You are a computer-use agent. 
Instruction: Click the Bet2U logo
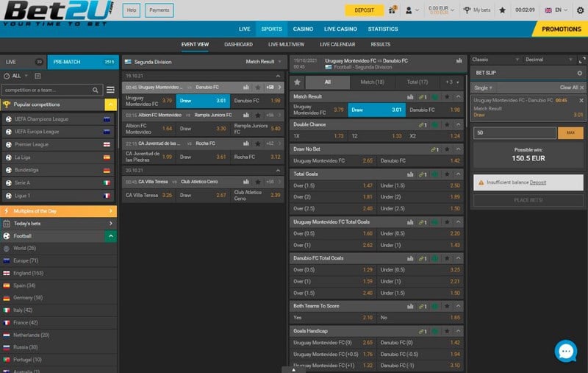coord(59,13)
